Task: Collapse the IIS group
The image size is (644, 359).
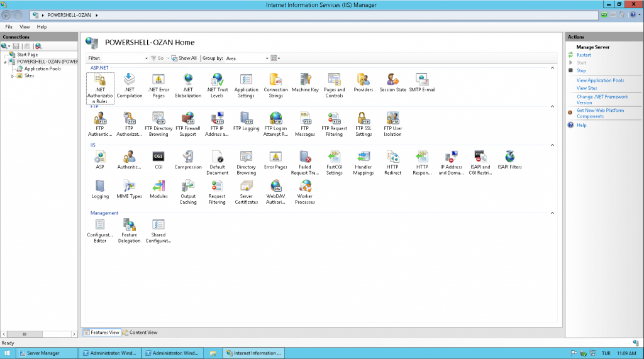Action: 552,145
